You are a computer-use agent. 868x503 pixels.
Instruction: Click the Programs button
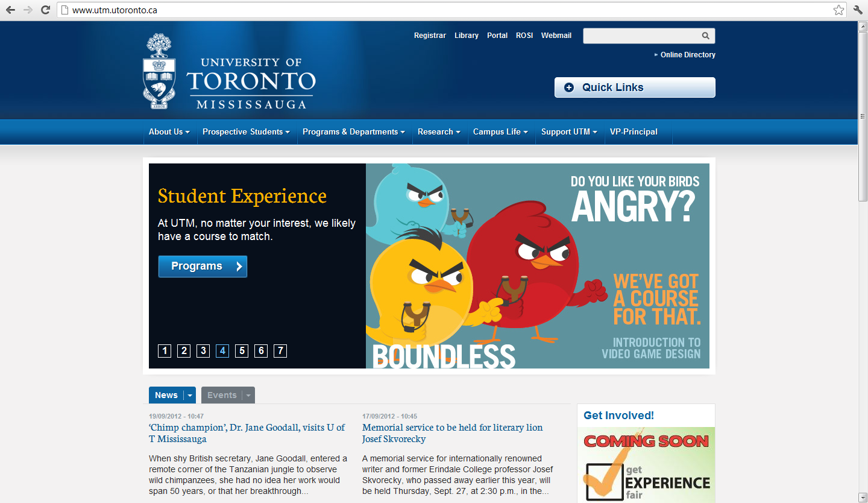(203, 267)
